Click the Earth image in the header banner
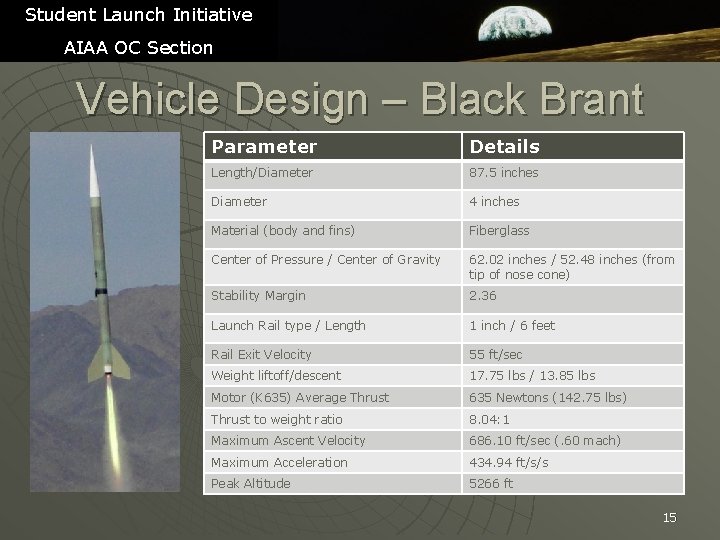 point(514,24)
